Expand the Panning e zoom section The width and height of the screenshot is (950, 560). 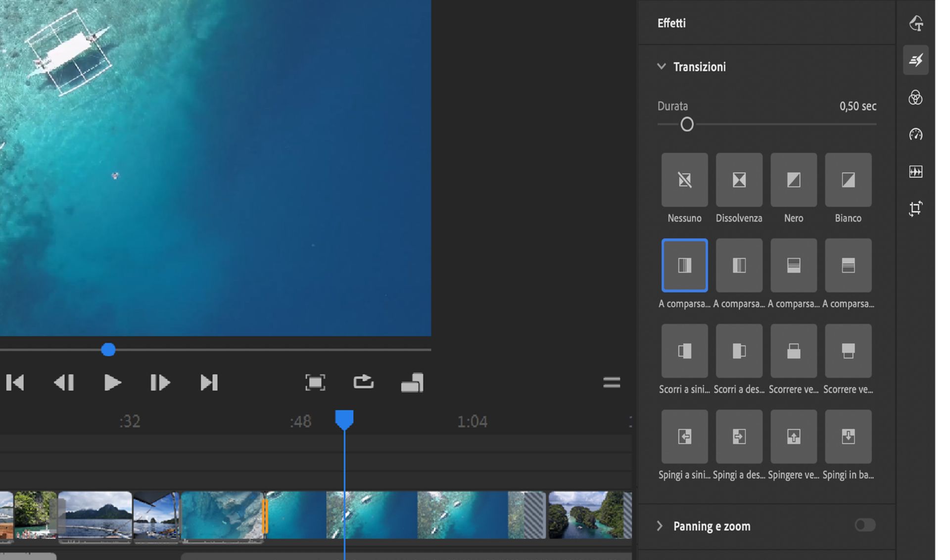660,526
